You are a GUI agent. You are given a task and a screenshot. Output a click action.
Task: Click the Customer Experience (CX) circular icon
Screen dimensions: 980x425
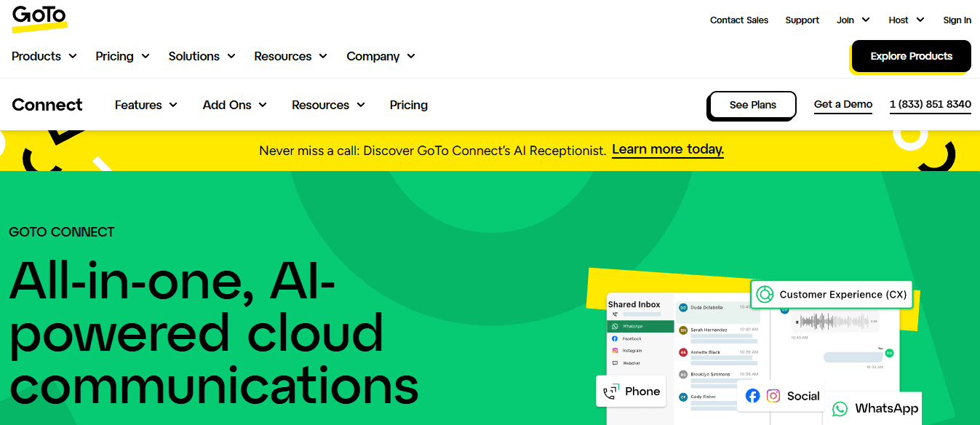[764, 295]
